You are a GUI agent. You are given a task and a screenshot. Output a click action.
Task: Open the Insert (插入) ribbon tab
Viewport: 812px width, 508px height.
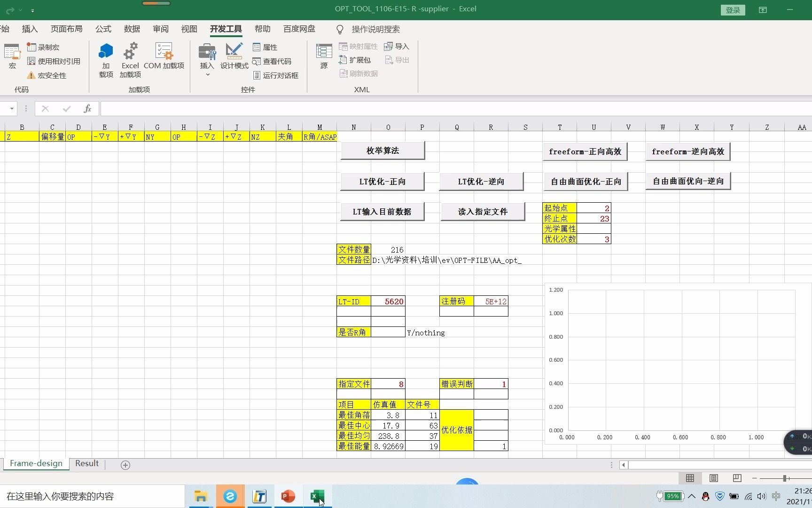(30, 29)
